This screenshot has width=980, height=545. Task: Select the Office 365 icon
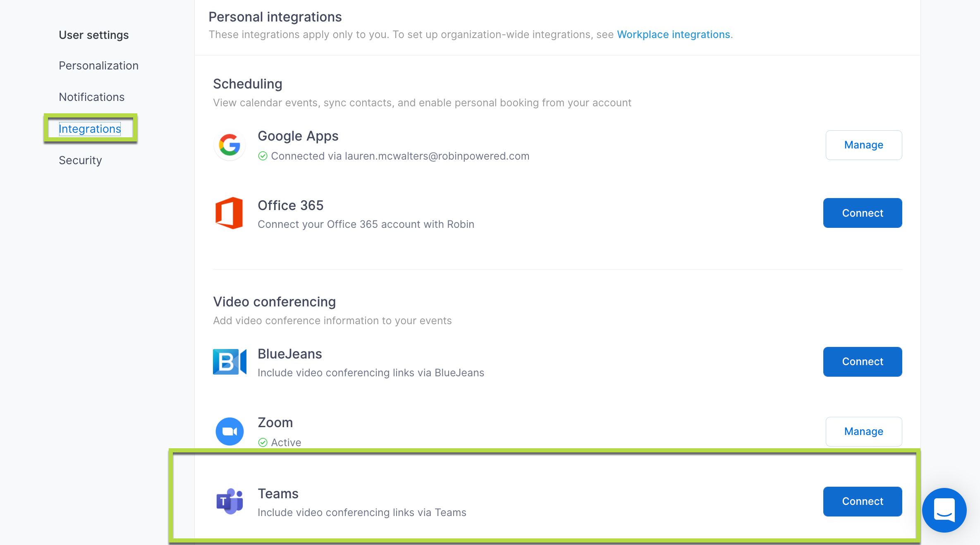click(229, 213)
